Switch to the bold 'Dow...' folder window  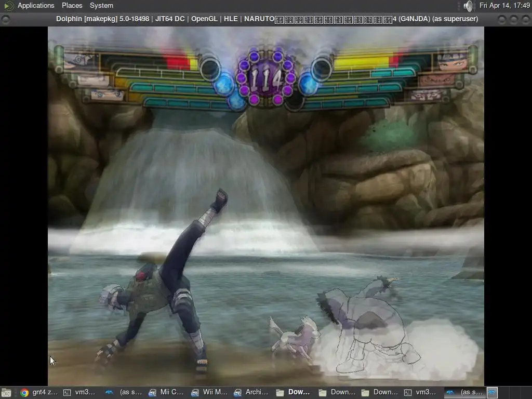(x=294, y=392)
